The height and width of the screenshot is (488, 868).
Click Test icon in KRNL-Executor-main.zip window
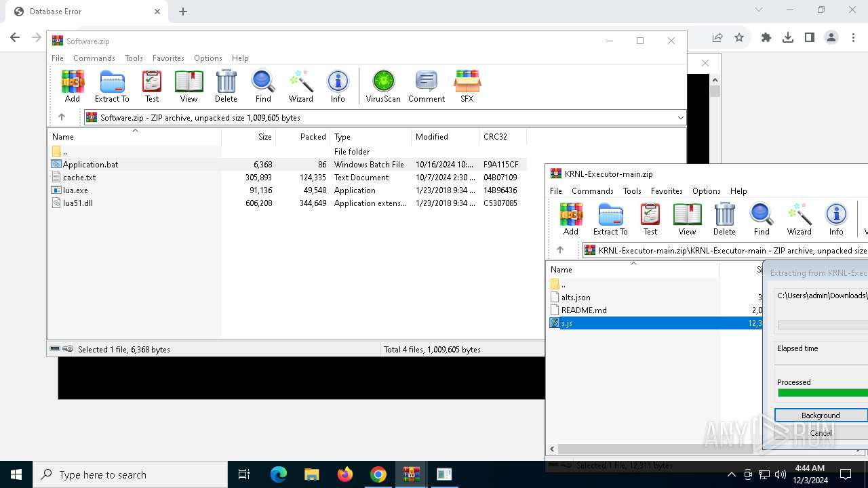coord(650,219)
